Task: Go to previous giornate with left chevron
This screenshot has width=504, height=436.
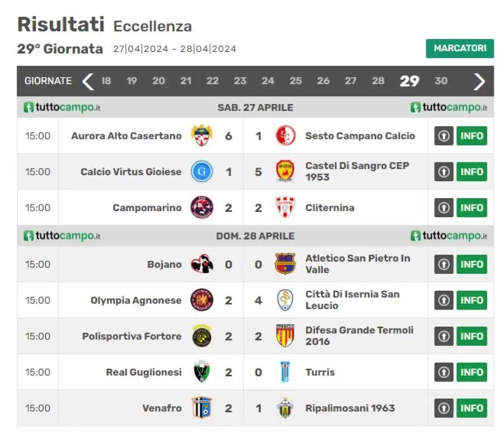Action: pos(88,81)
